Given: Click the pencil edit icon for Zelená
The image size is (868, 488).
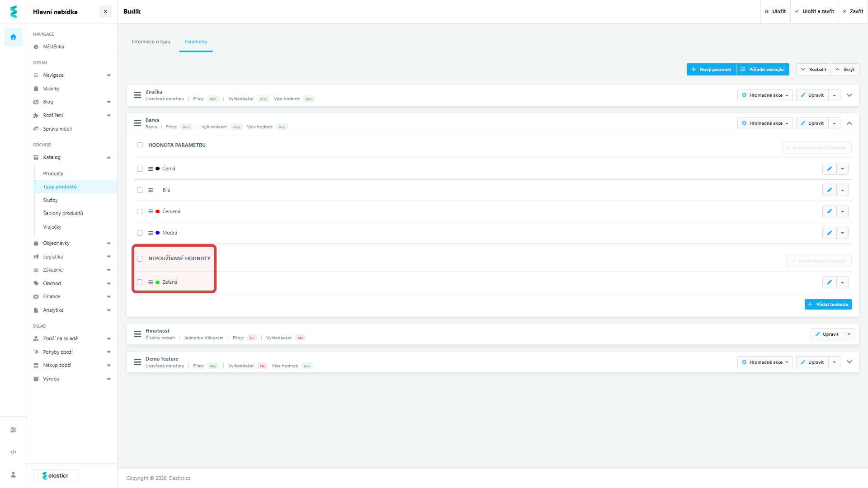Looking at the screenshot, I should (829, 282).
